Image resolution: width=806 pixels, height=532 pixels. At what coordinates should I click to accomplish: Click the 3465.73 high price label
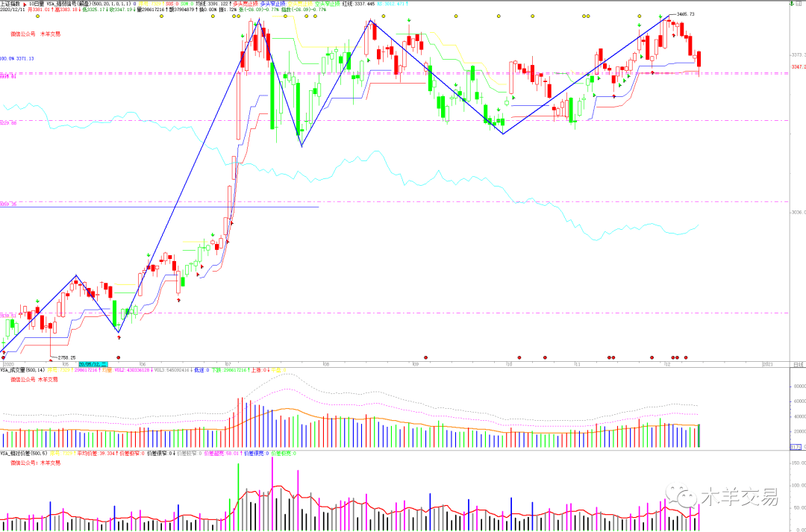point(686,14)
